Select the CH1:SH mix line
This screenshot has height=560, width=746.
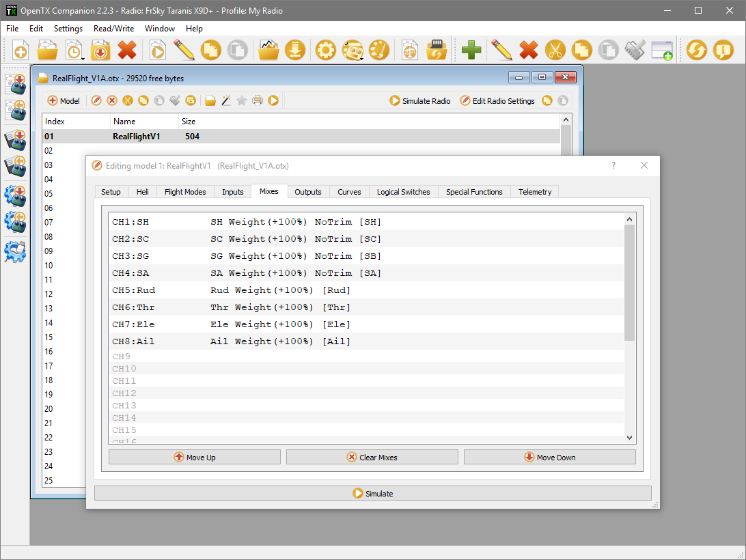coord(366,222)
